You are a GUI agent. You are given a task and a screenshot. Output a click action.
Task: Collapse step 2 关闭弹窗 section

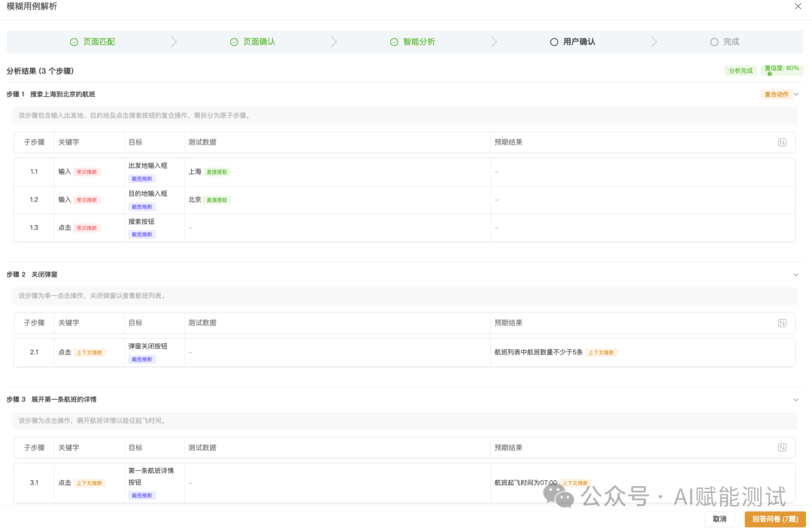796,275
